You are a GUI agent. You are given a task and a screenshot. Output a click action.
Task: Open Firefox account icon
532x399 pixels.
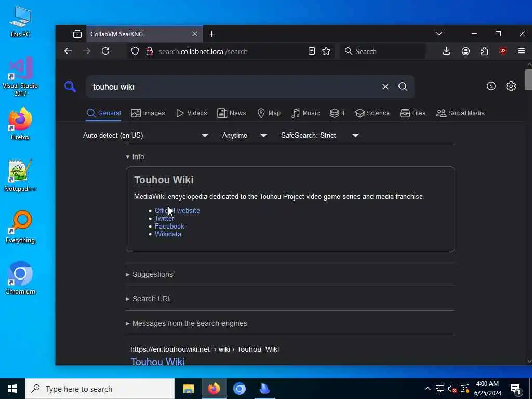coord(465,51)
